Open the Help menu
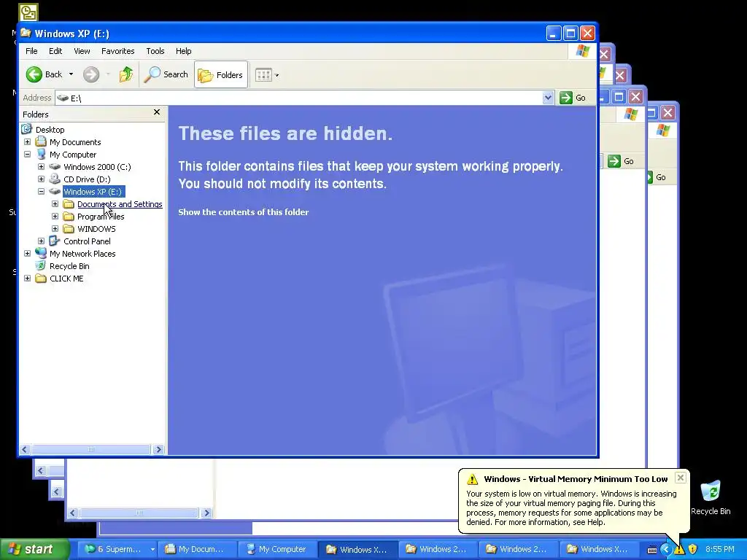747x560 pixels. (183, 51)
